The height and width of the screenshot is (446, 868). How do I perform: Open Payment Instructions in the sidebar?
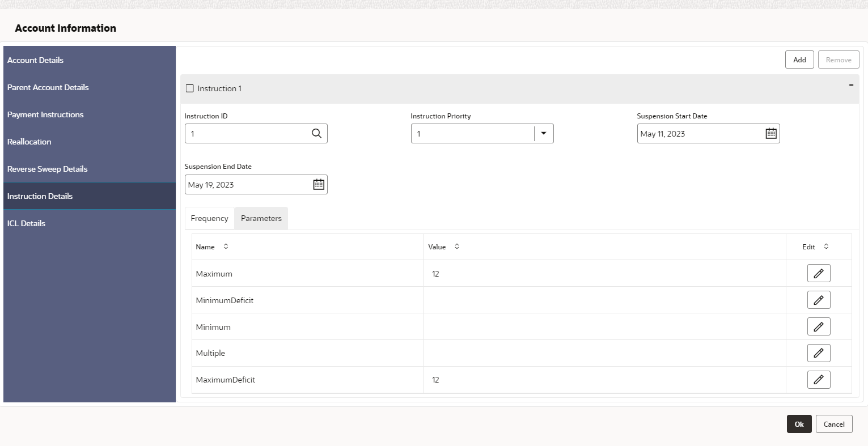pyautogui.click(x=45, y=114)
